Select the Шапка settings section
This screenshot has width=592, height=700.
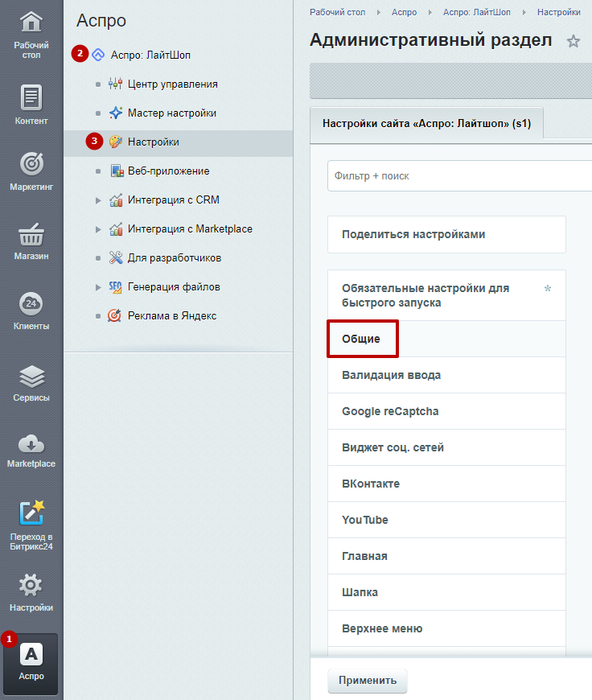tap(446, 592)
